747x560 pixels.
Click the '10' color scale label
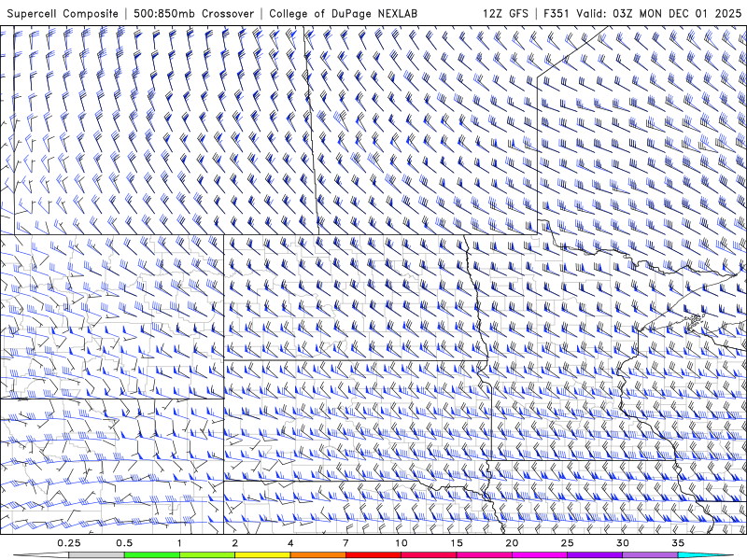click(x=402, y=543)
